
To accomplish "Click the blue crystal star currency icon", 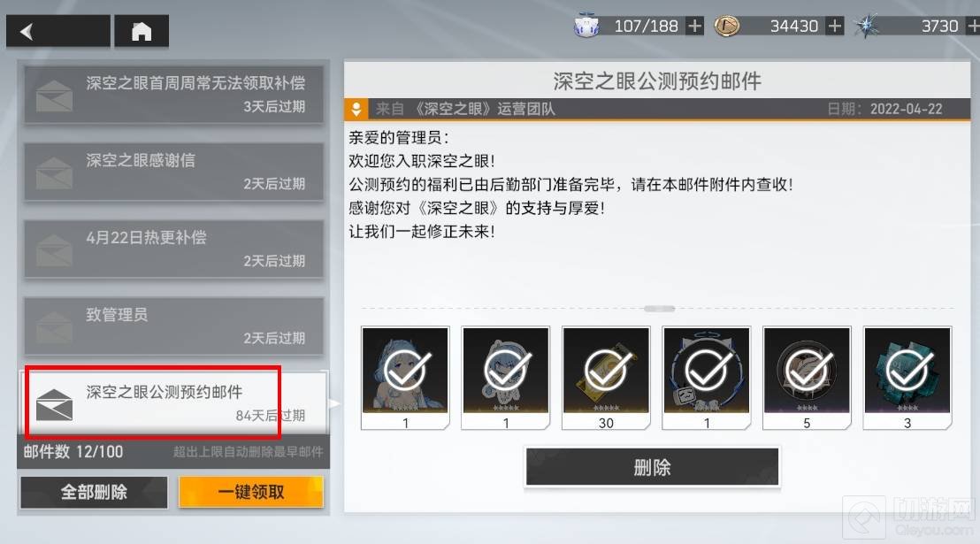I will (866, 27).
